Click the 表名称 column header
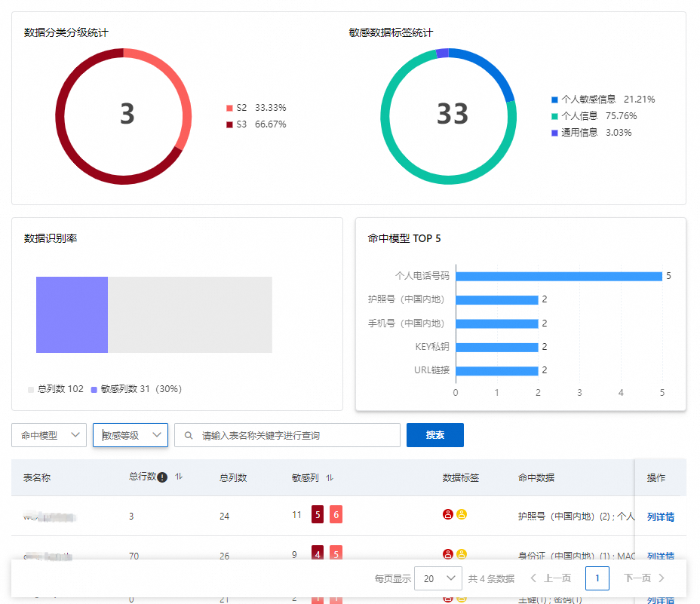700x604 pixels. point(37,477)
